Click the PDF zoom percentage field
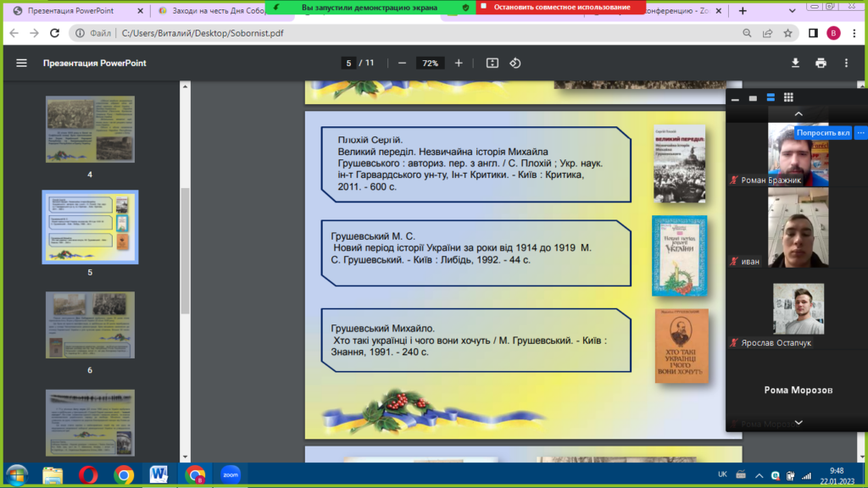The width and height of the screenshot is (868, 488). tap(430, 64)
